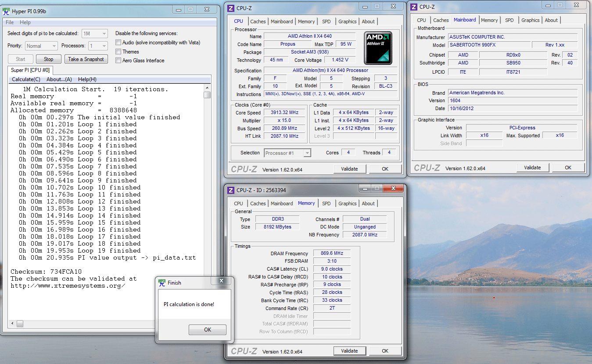Open the Calculate(C) menu
Viewport: 592px width, 364px height.
(x=26, y=79)
